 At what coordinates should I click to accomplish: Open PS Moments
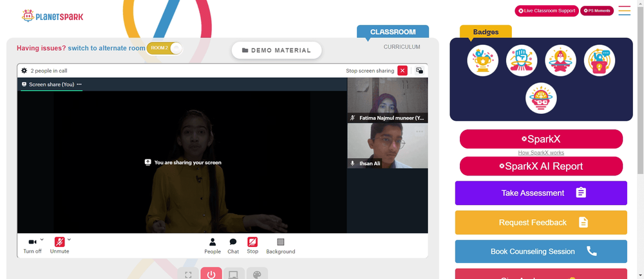tap(597, 11)
